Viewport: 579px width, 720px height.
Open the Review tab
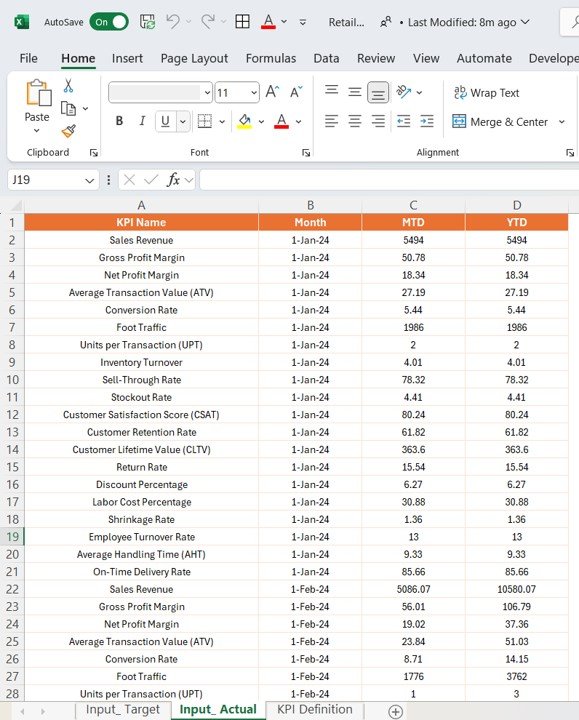376,58
